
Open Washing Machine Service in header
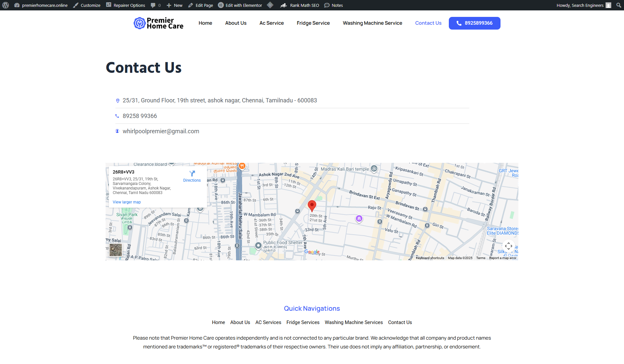pos(372,23)
